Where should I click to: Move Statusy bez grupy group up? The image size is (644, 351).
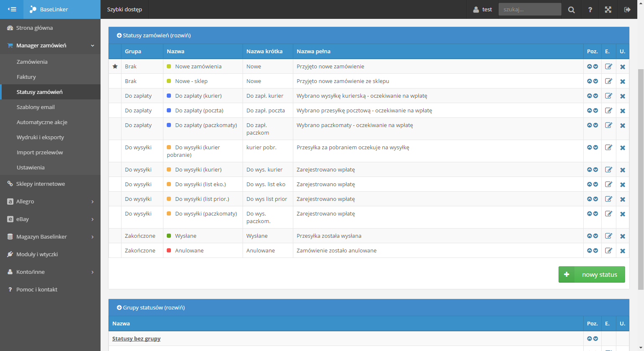(x=590, y=338)
